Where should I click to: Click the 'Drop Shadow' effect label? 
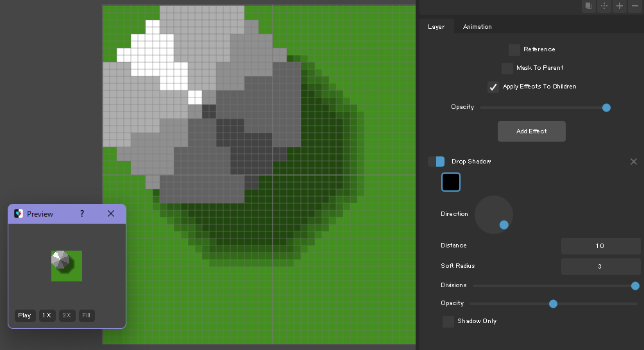(x=471, y=162)
